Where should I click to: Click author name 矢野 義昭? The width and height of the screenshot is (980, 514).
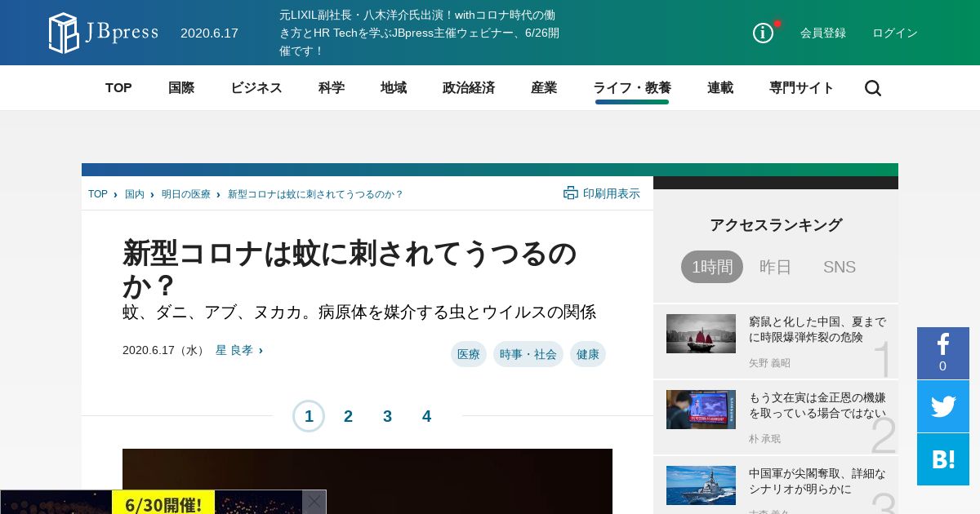pyautogui.click(x=769, y=363)
